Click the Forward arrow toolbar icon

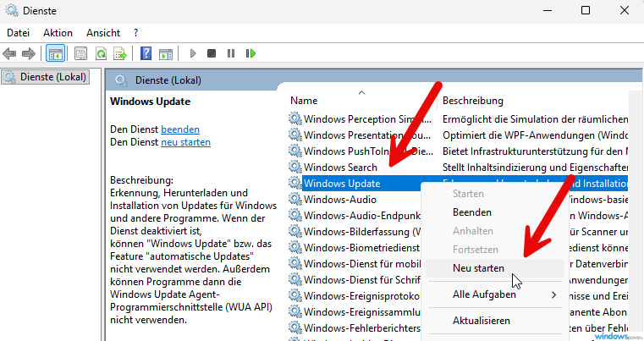click(x=28, y=53)
